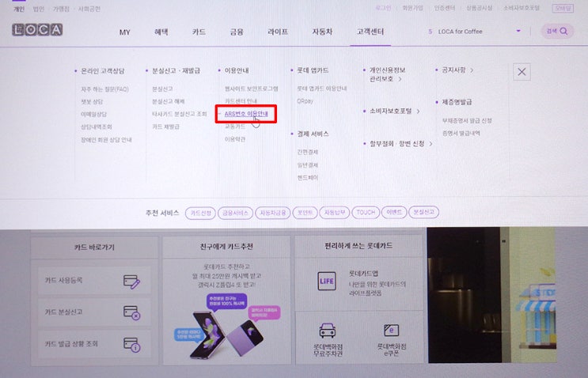Expand the LOCA for Coffee ranking dropdown

point(518,31)
